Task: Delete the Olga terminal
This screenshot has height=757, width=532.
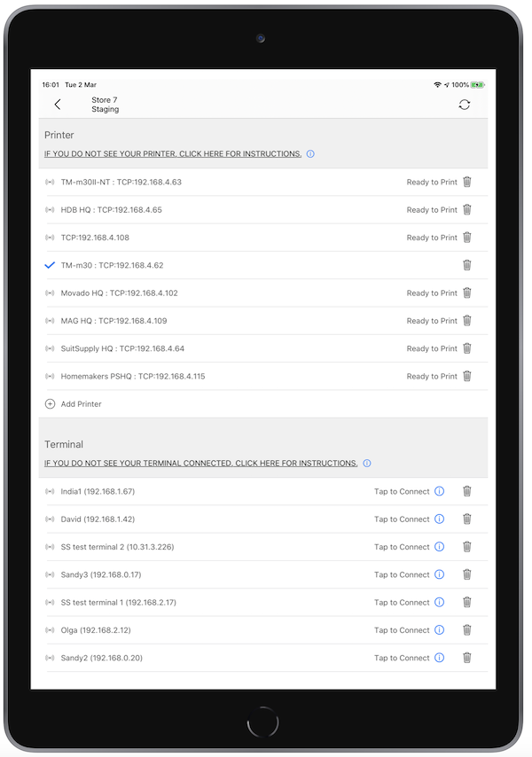Action: (466, 630)
